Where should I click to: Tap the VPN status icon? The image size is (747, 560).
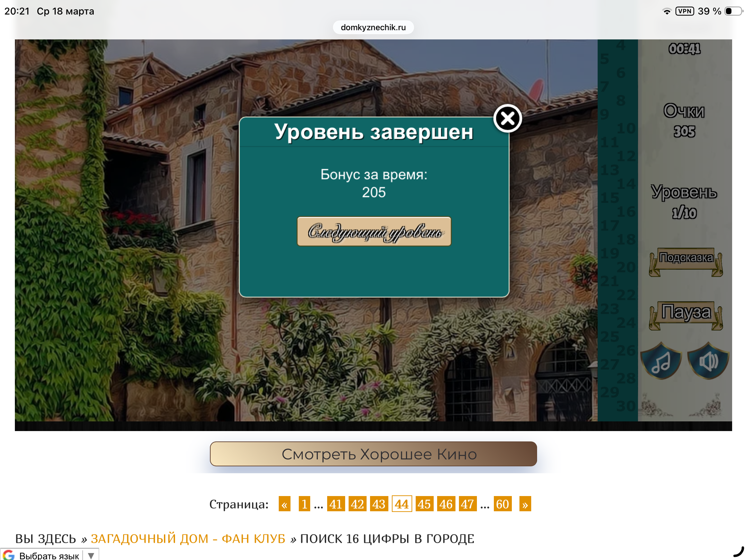point(684,11)
